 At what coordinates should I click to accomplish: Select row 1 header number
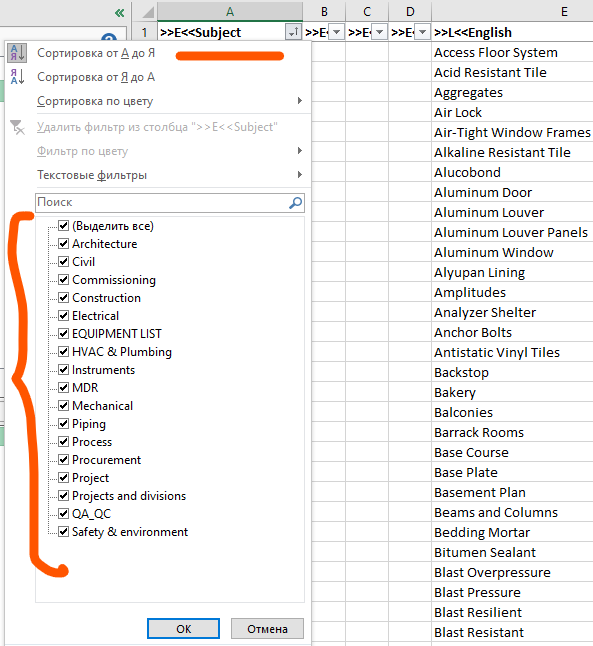pyautogui.click(x=144, y=32)
